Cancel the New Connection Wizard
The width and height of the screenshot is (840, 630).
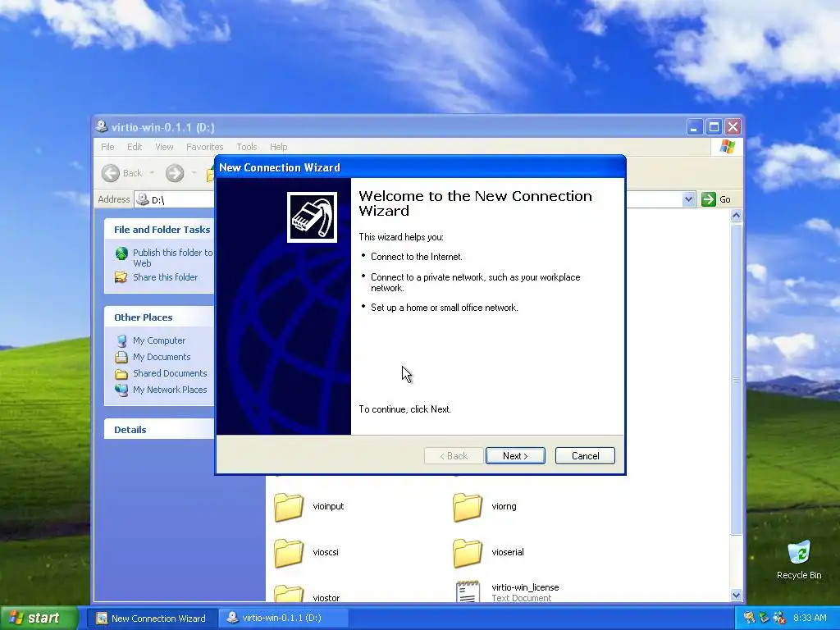point(585,456)
